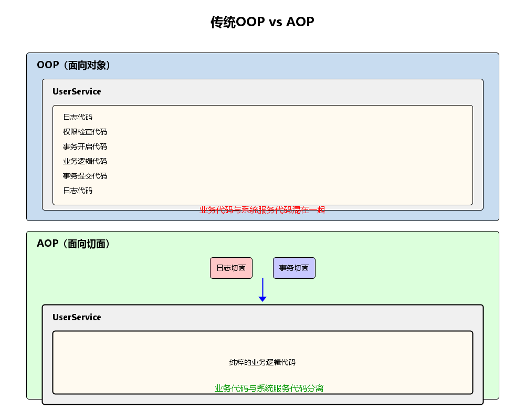Viewport: 525px width, 420px height.
Task: Select the 事务提交代码 line
Action: point(85,176)
